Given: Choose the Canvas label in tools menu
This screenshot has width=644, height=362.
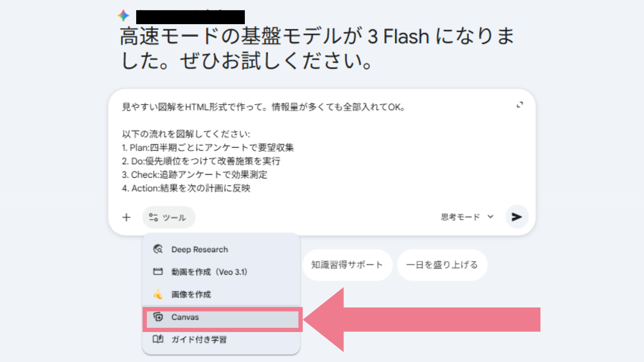Looking at the screenshot, I should (185, 317).
